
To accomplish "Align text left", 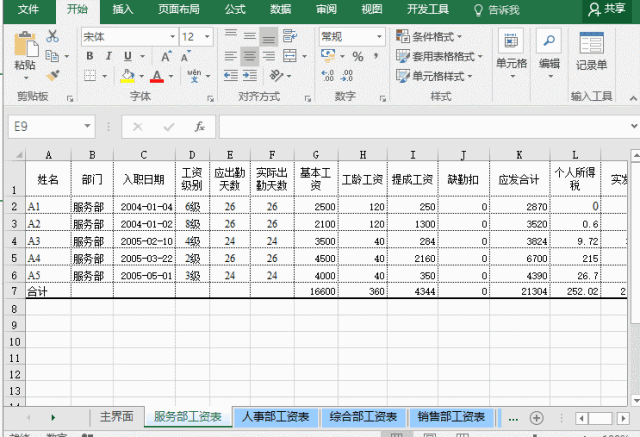I will (x=231, y=56).
